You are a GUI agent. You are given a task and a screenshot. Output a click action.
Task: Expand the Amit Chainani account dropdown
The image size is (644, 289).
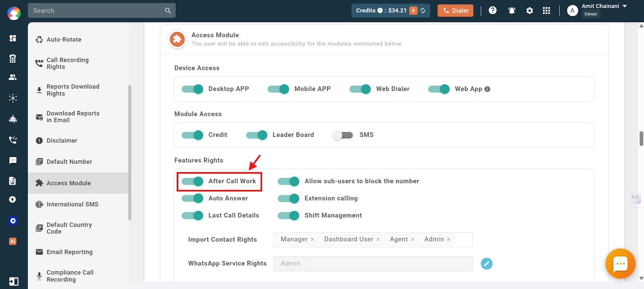[625, 6]
